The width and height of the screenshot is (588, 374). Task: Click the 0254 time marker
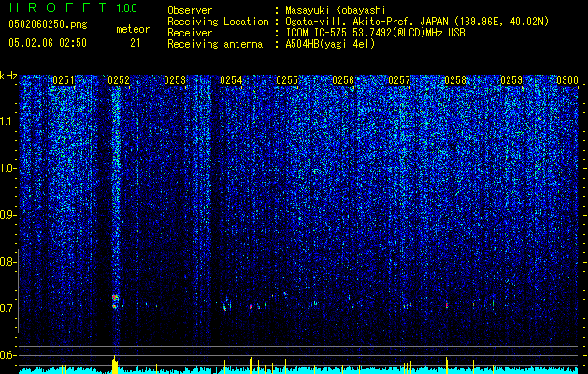pyautogui.click(x=231, y=80)
